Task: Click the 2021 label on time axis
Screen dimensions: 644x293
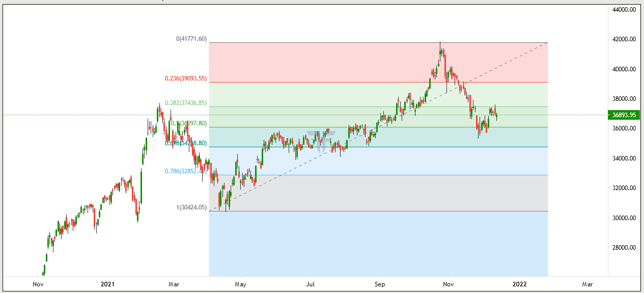Action: tap(107, 284)
